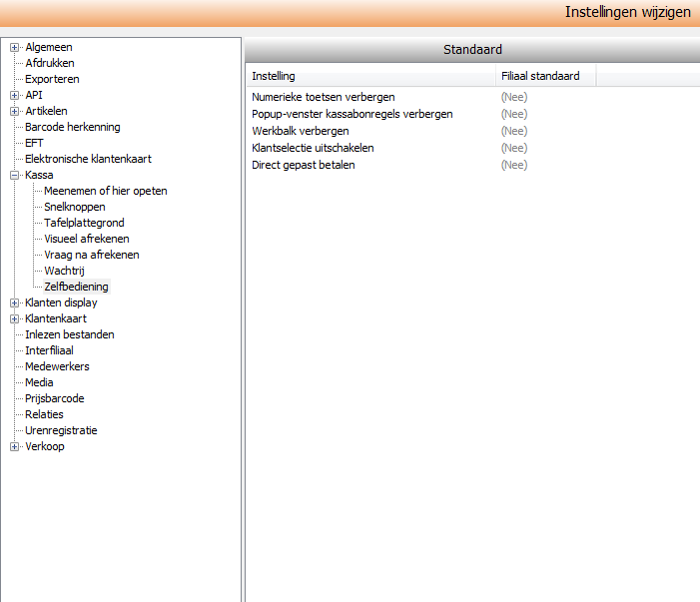Select Algemeen in the settings tree
Screen dimensions: 700x602
click(x=49, y=47)
